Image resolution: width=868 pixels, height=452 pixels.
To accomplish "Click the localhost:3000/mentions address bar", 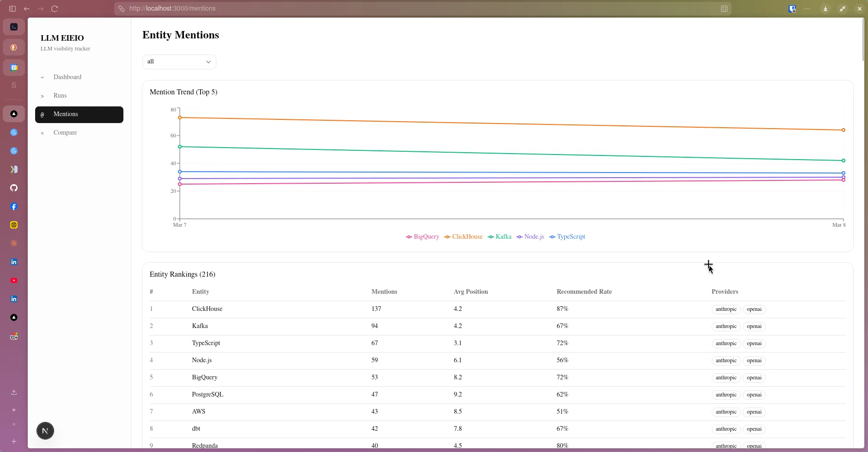I will tap(423, 9).
